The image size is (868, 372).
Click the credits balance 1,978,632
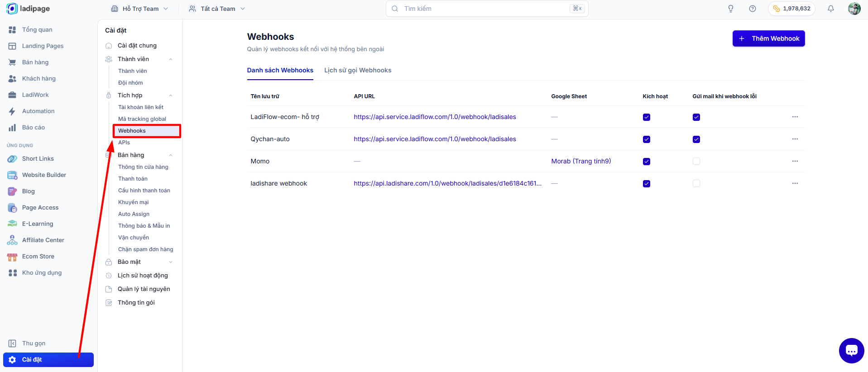tap(791, 9)
